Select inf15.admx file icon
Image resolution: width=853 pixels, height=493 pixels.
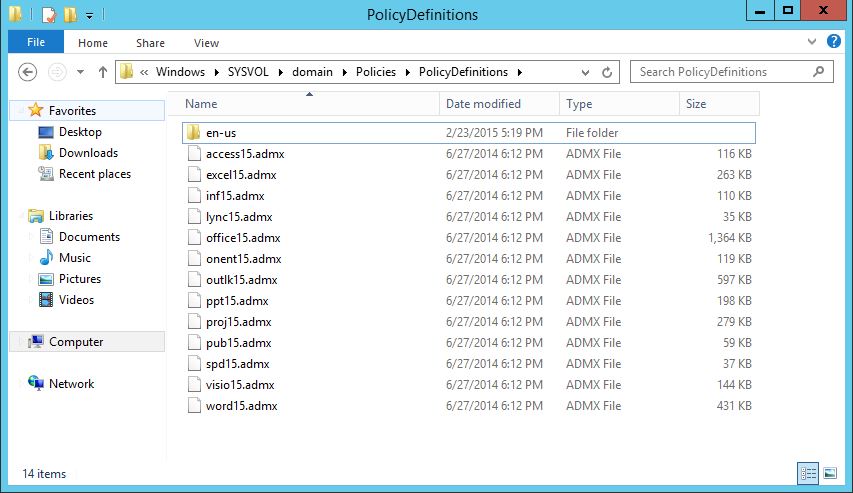[x=194, y=196]
